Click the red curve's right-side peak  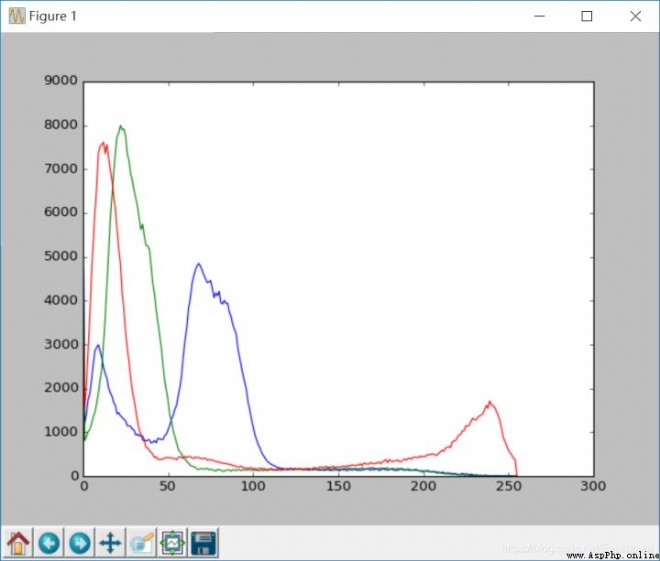coord(490,402)
